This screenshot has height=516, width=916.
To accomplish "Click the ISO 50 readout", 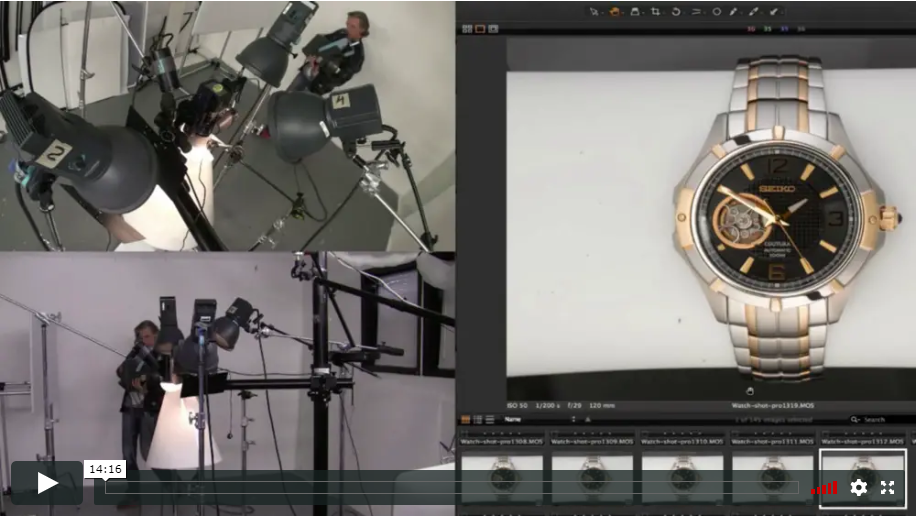I will point(517,406).
